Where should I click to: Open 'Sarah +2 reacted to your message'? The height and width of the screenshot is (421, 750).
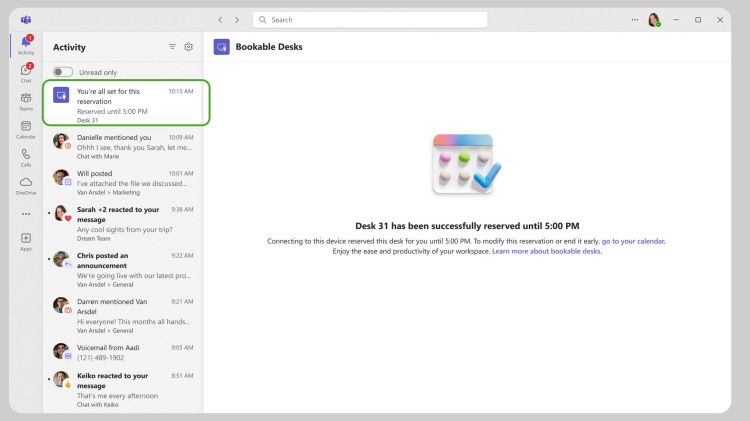[123, 223]
